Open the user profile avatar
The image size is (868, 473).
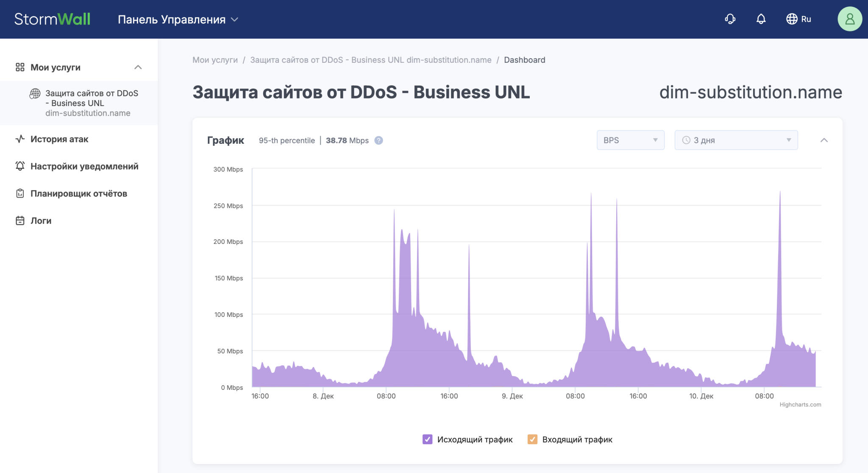(x=849, y=19)
